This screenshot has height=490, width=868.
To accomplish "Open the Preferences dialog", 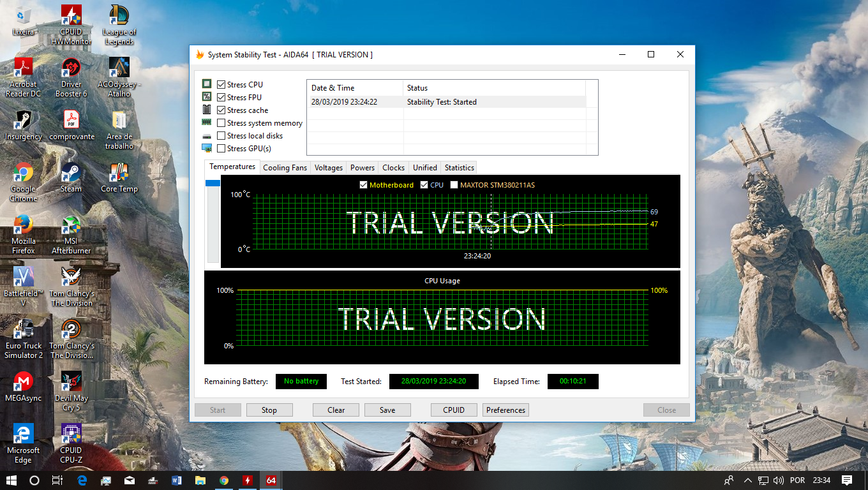I will 505,410.
